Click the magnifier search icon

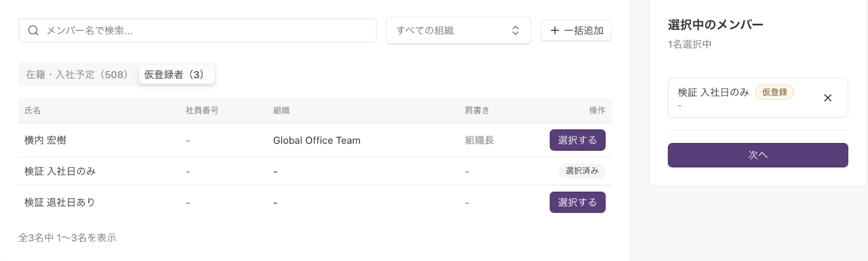point(33,30)
